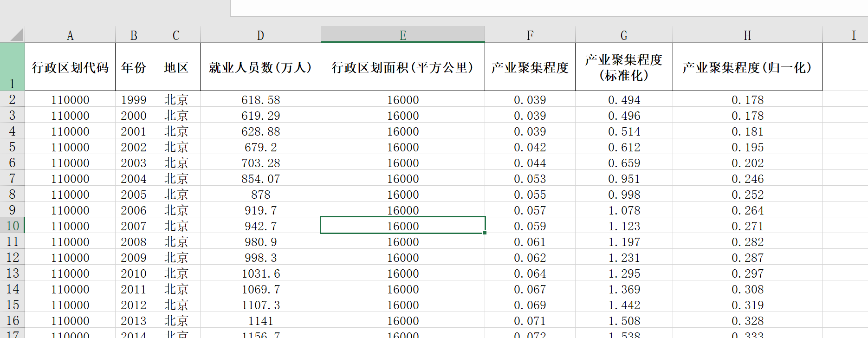Select row 16 header

pos(12,320)
